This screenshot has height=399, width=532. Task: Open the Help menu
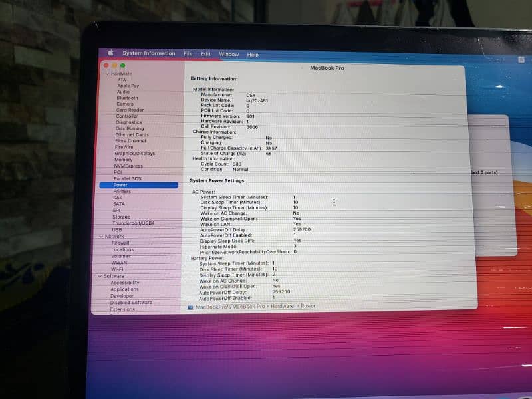point(253,55)
